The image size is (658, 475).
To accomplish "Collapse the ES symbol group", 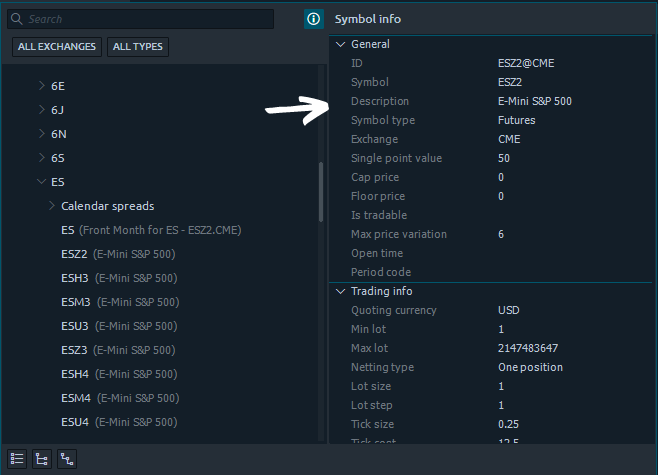I will pyautogui.click(x=42, y=181).
